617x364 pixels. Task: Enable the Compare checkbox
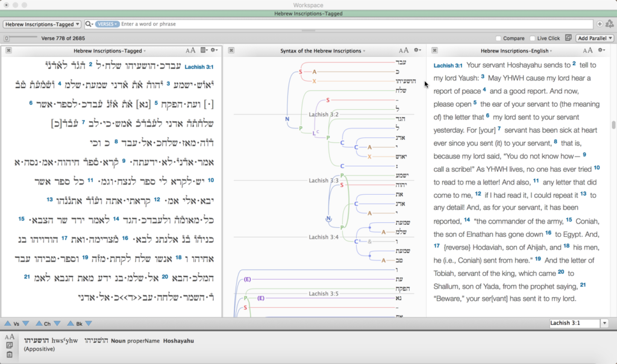tap(500, 37)
